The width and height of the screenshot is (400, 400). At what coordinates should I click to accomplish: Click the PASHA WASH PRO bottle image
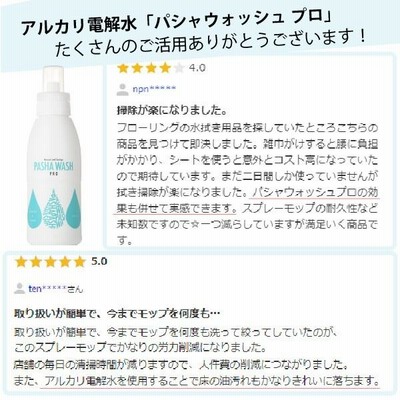(x=55, y=156)
